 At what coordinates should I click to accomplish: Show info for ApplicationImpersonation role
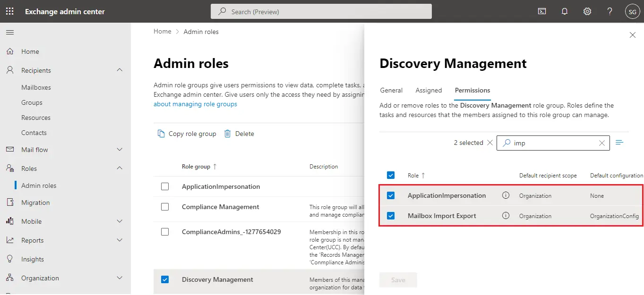point(506,195)
